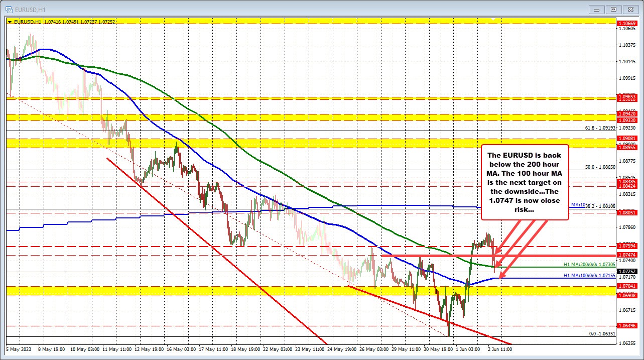Select the red annotation text box
This screenshot has height=360, width=644.
[525, 182]
